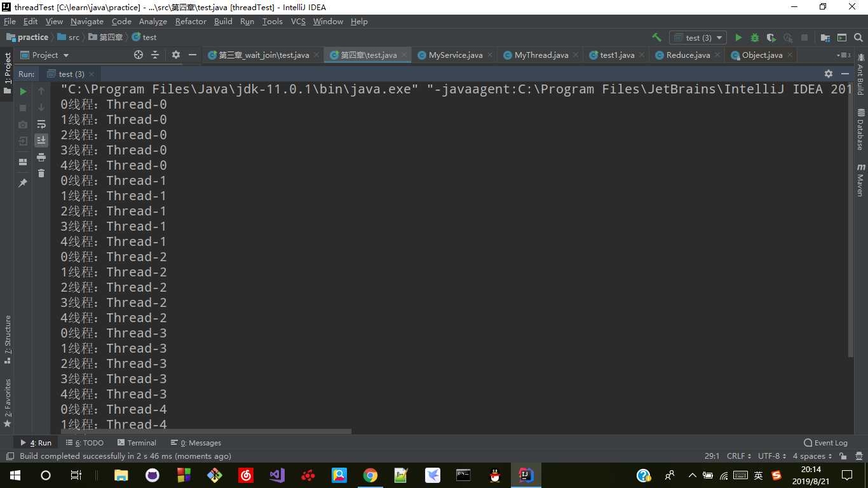The height and width of the screenshot is (488, 868).
Task: Open Chrome from the Windows taskbar
Action: (370, 475)
